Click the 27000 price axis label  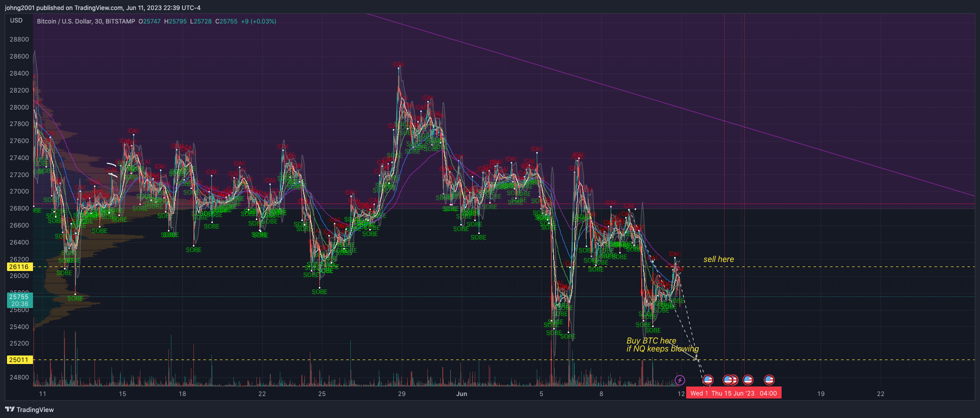(x=19, y=191)
